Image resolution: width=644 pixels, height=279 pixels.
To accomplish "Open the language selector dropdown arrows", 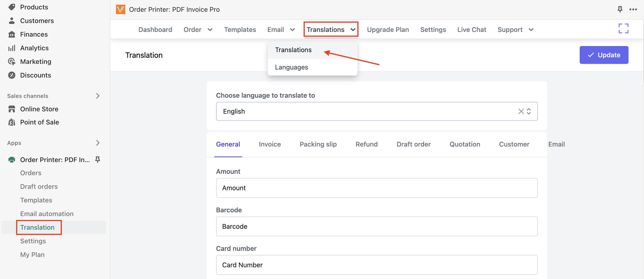I will tap(529, 111).
